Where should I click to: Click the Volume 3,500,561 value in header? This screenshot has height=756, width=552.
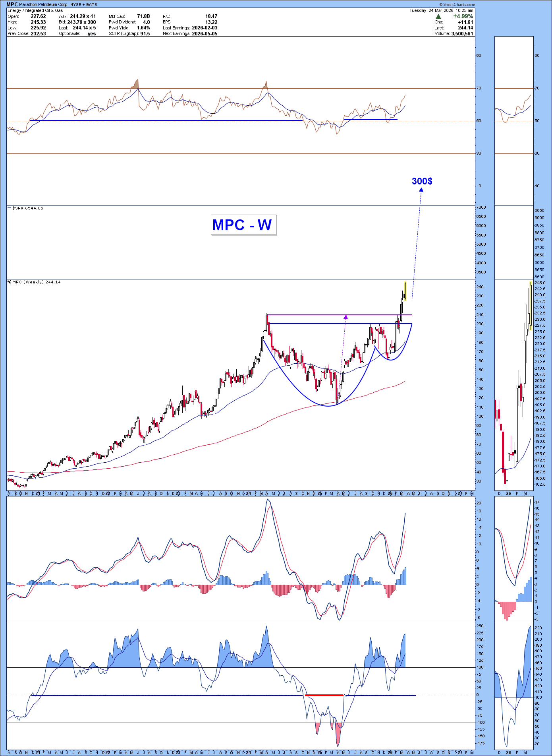click(x=462, y=34)
